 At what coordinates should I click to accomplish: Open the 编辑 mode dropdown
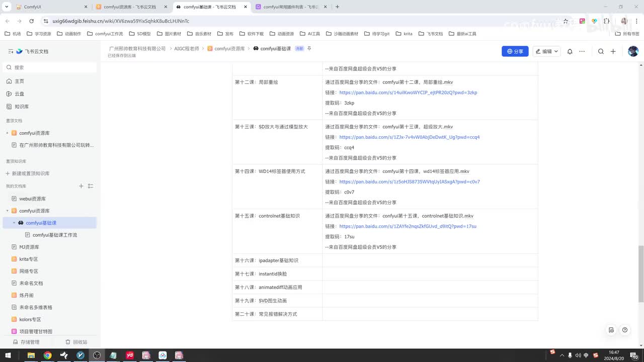click(546, 51)
